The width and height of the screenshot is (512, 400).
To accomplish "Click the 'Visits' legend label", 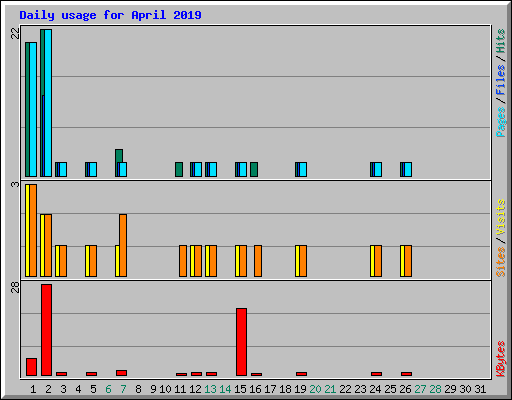I will point(501,217).
